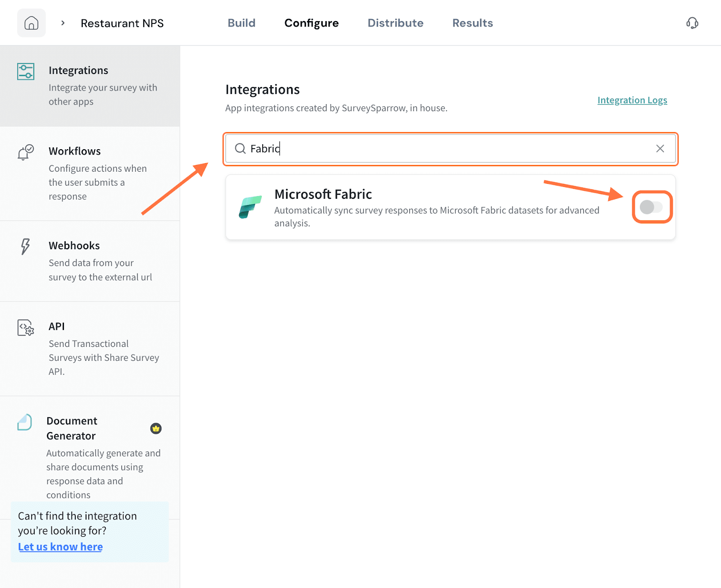Image resolution: width=721 pixels, height=588 pixels.
Task: Click the Webhooks lightning bolt icon
Action: point(25,246)
